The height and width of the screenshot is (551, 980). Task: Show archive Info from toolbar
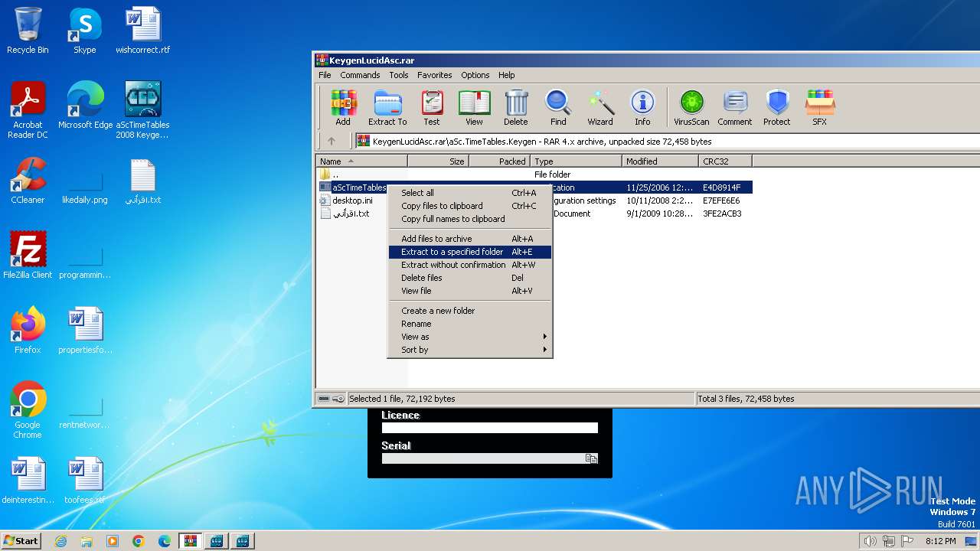coord(642,107)
